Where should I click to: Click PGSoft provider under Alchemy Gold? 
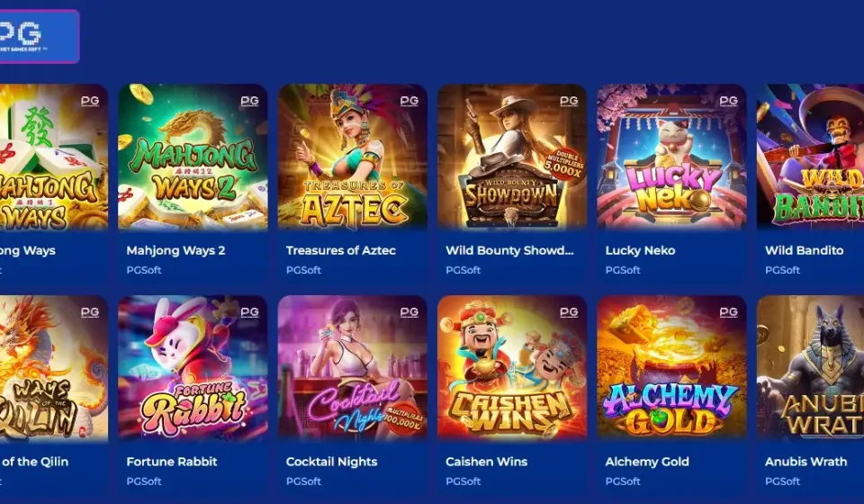623,481
